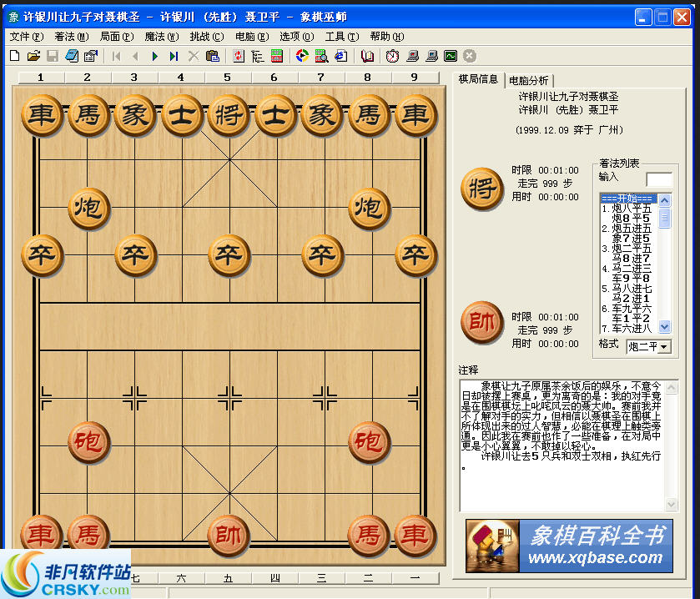Image resolution: width=700 pixels, height=599 pixels.
Task: Click the colorful circle play icon
Action: click(302, 56)
